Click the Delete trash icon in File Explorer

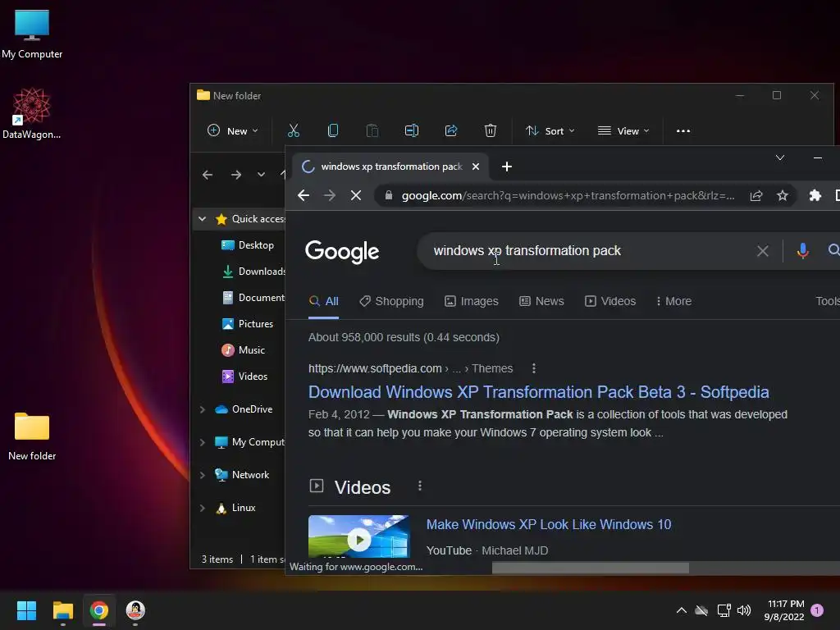click(x=491, y=130)
